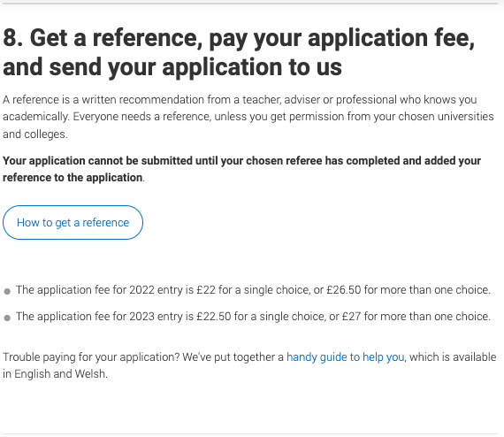504x437 pixels.
Task: Click the bullet dot beside the 2023 entry fee
Action: [7, 318]
